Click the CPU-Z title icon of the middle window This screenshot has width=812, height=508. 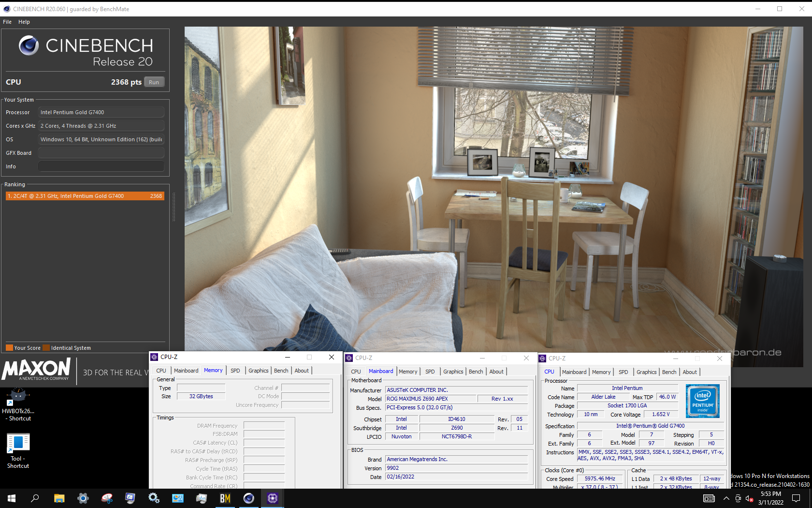point(349,358)
